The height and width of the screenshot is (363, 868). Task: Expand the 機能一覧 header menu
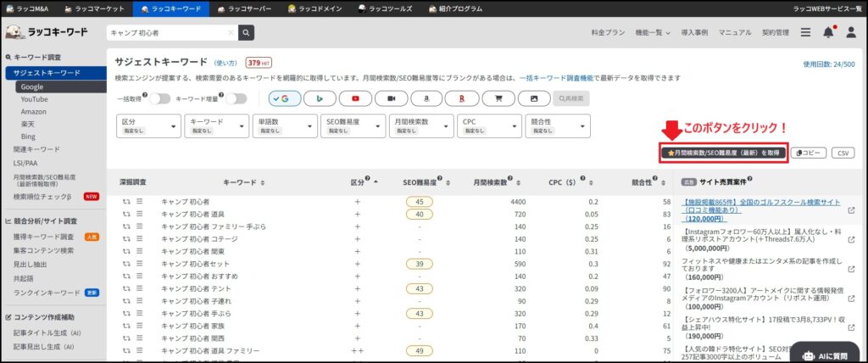pyautogui.click(x=653, y=33)
